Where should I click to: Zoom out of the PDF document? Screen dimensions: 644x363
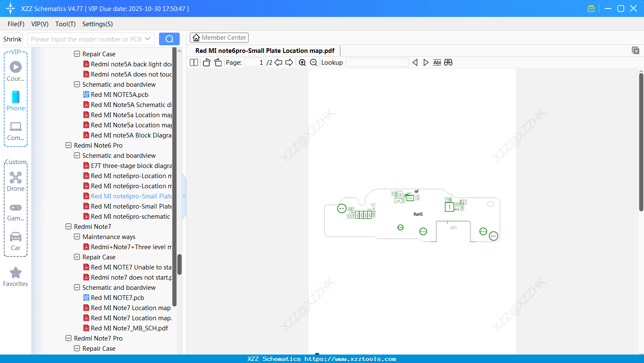tap(313, 63)
